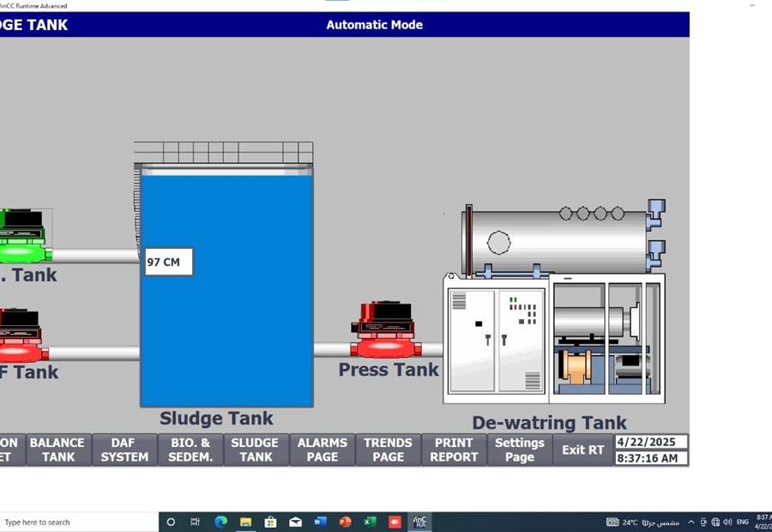
Task: Click the red Press Tank pump
Action: tap(385, 330)
